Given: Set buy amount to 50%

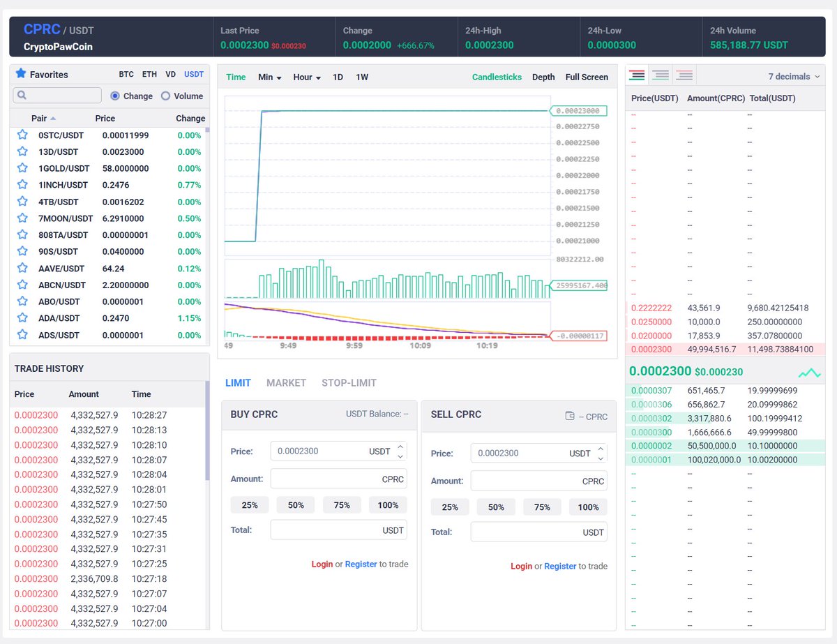Looking at the screenshot, I should coord(296,505).
